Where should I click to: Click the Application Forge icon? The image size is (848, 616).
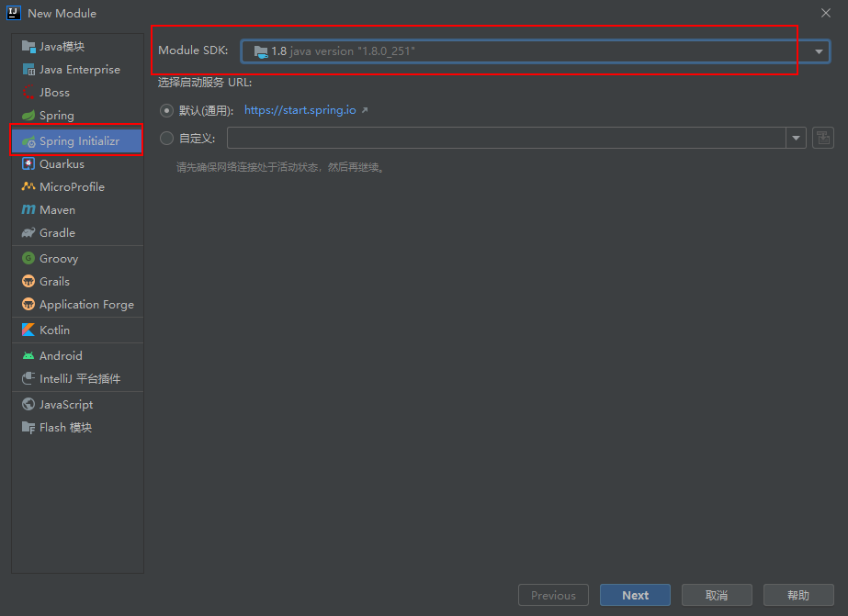click(x=28, y=304)
